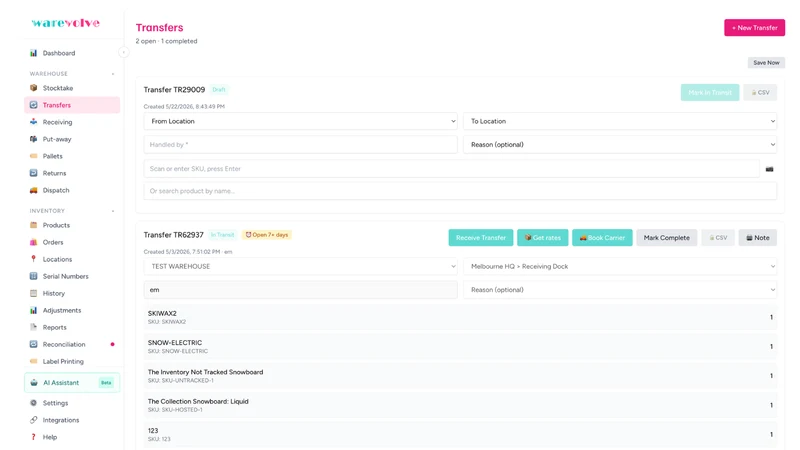Click the Label Printing icon
The height and width of the screenshot is (450, 800).
click(x=33, y=361)
